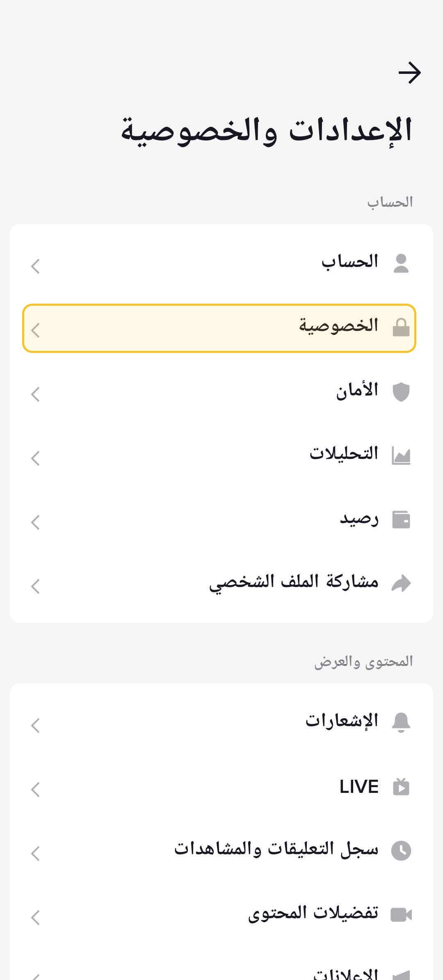This screenshot has height=980, width=443.
Task: Open سجل التعليقات والمشاهدات
Action: tap(276, 849)
